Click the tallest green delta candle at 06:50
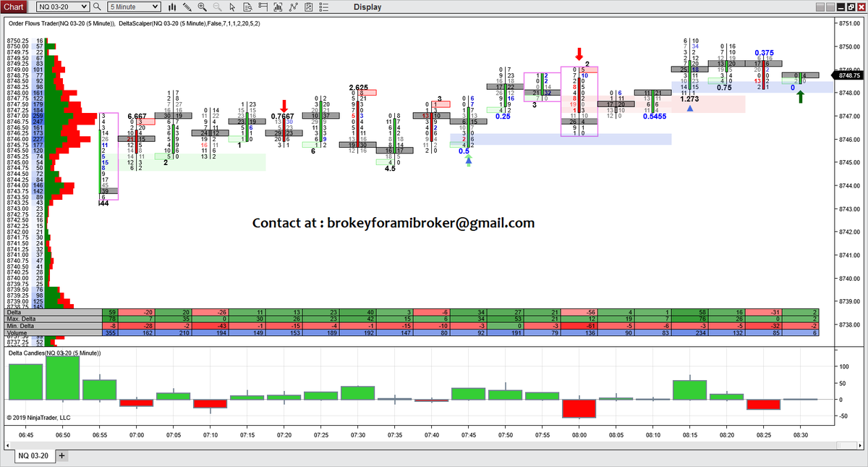This screenshot has width=868, height=467. [x=62, y=378]
